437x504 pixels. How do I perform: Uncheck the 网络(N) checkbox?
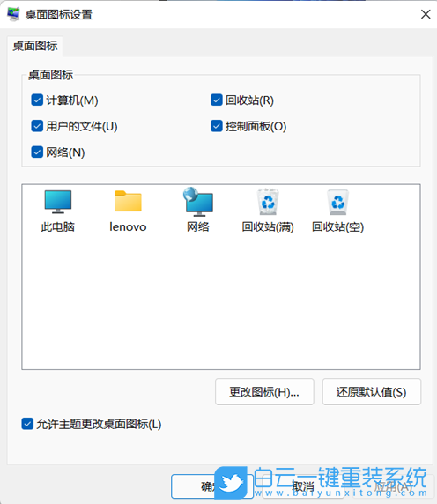[37, 152]
